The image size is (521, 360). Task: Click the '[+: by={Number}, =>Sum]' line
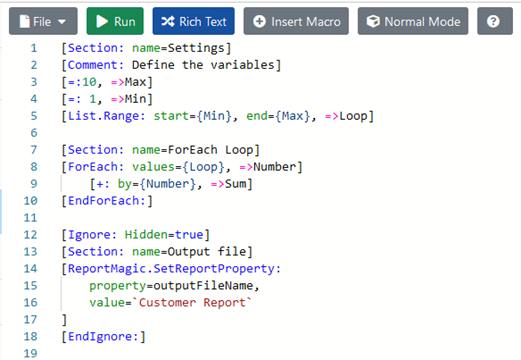(171, 184)
